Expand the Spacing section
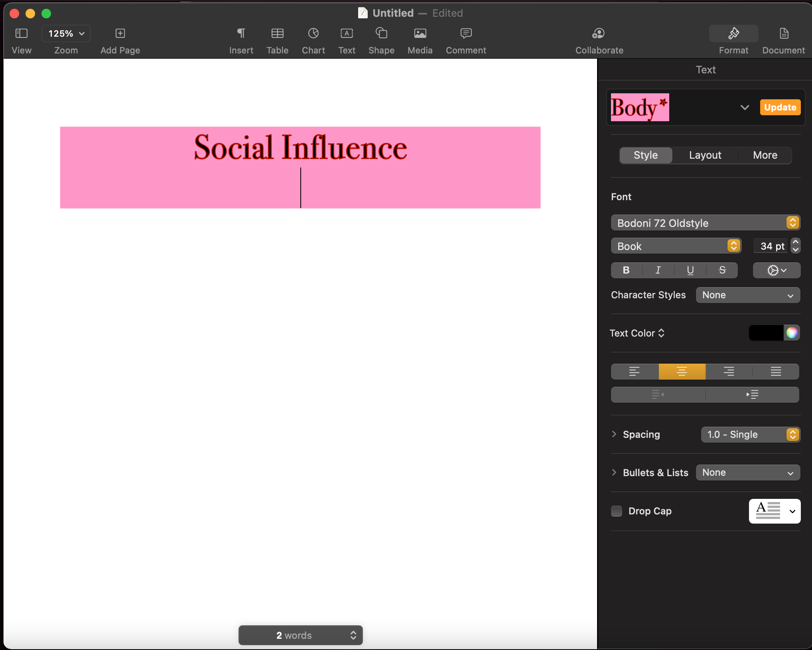Viewport: 812px width, 650px height. [615, 434]
